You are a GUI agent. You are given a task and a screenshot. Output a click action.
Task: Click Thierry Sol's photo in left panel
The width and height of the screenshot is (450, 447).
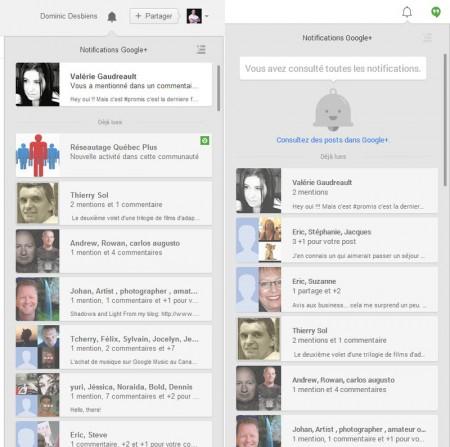click(38, 203)
